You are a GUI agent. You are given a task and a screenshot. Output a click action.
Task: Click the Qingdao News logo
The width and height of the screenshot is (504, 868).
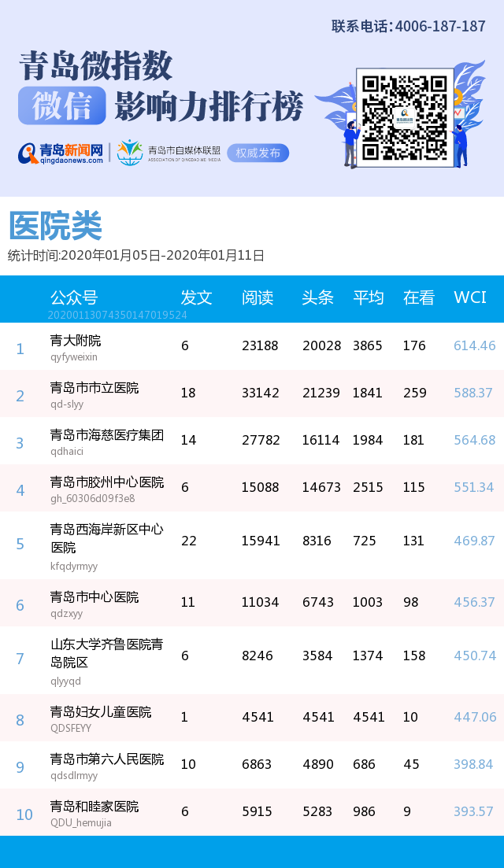[x=61, y=153]
